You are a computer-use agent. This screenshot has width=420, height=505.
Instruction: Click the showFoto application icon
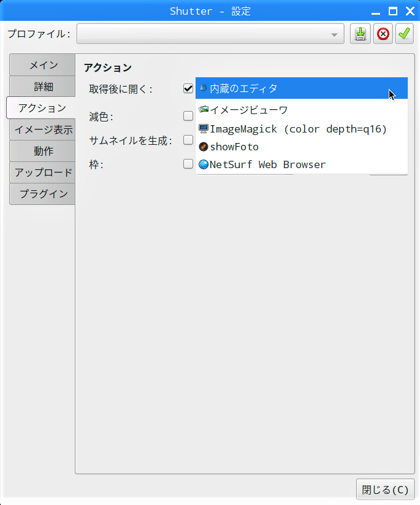click(x=204, y=147)
